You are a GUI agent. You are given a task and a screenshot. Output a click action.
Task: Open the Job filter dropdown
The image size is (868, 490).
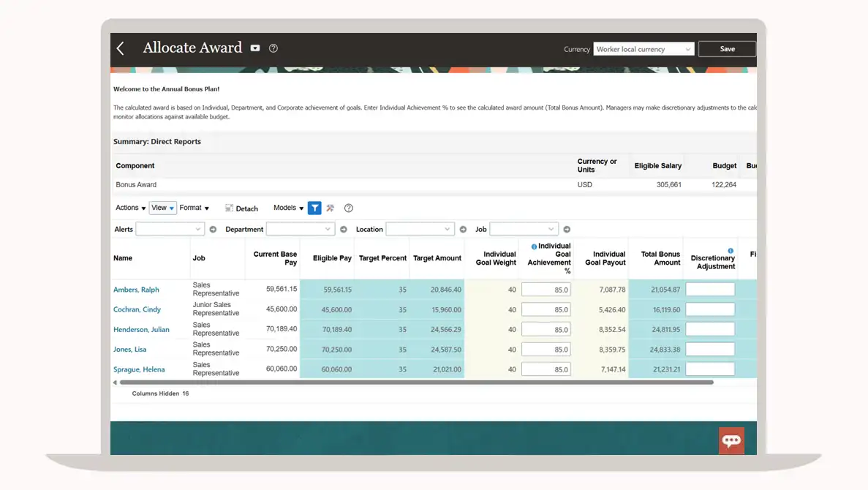click(x=524, y=230)
